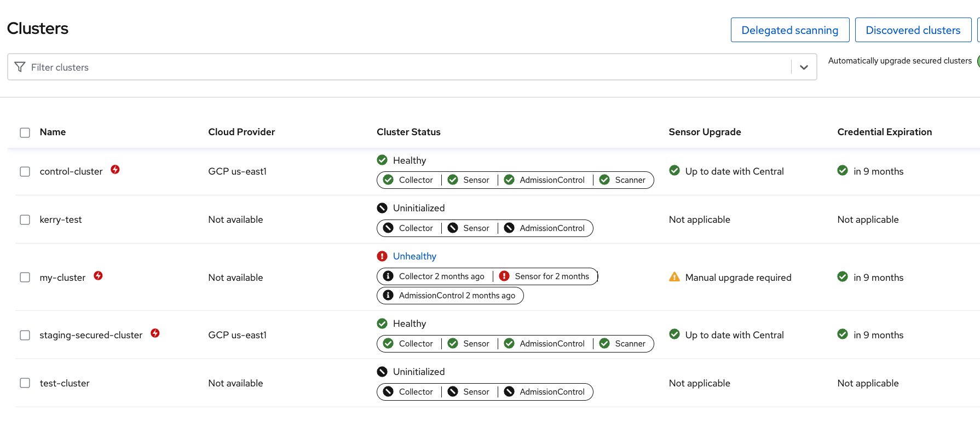Click kerry-test Uninitialized status icon
The height and width of the screenshot is (439, 980).
(382, 208)
